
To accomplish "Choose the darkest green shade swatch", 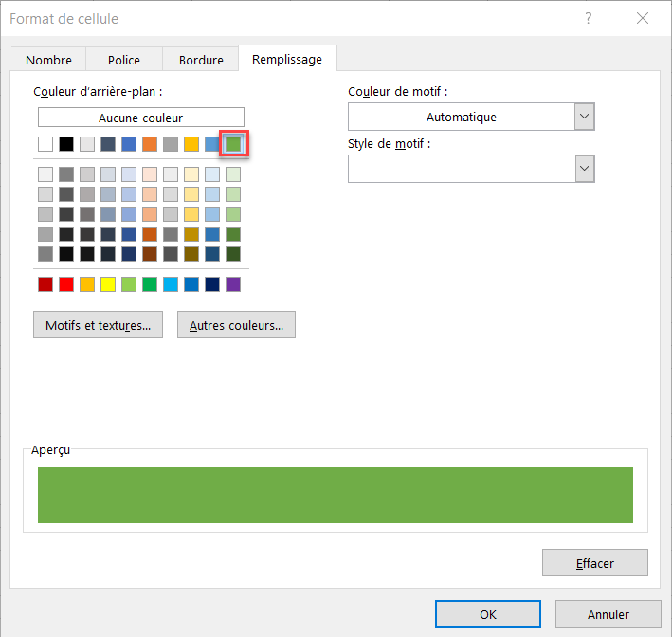I will coord(233,254).
